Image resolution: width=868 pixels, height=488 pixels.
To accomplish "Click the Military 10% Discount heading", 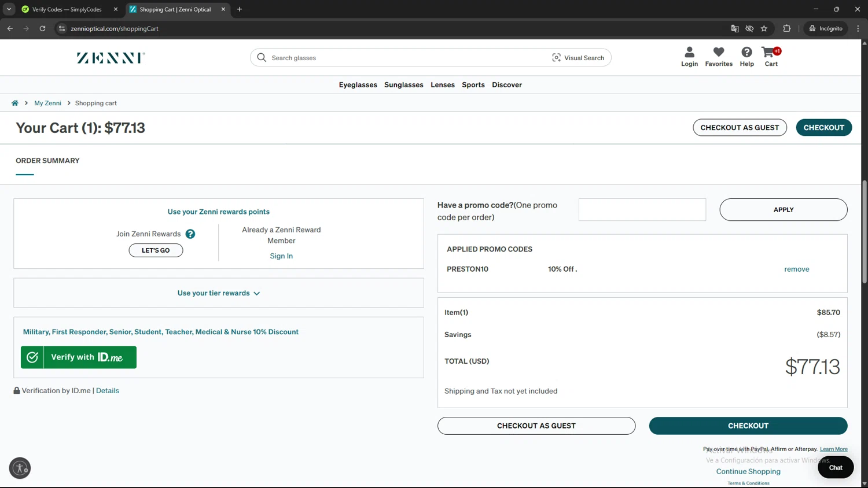I will [x=161, y=332].
